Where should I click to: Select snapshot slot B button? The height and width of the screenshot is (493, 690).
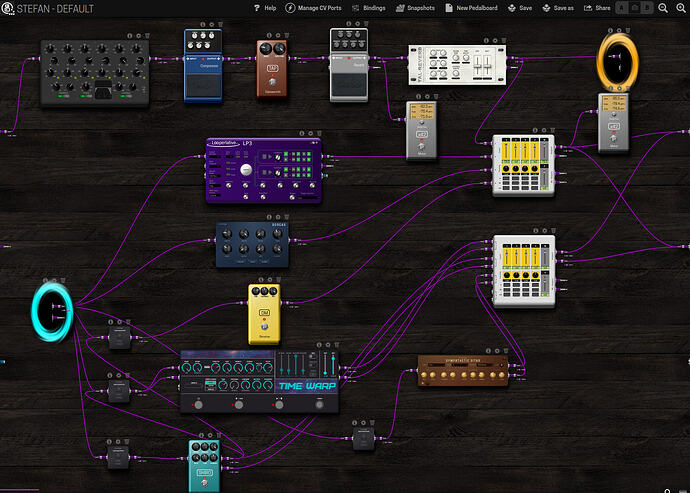[647, 8]
